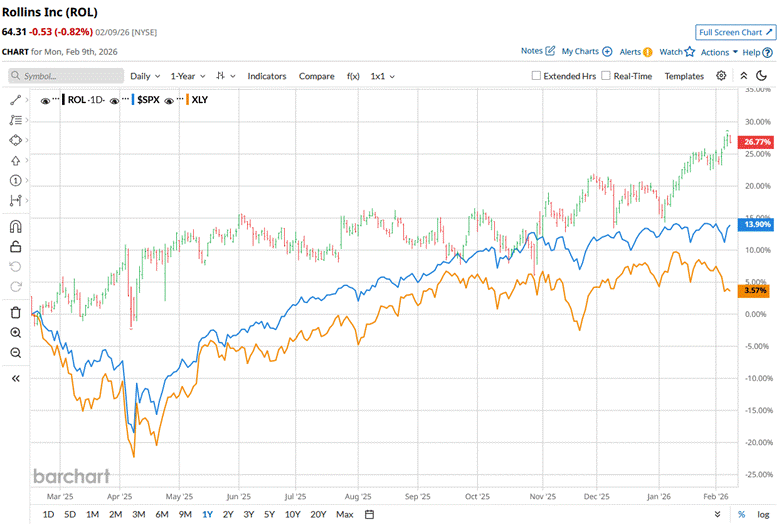This screenshot has width=779, height=525.
Task: Check the Real-Time checkbox
Action: coord(607,76)
